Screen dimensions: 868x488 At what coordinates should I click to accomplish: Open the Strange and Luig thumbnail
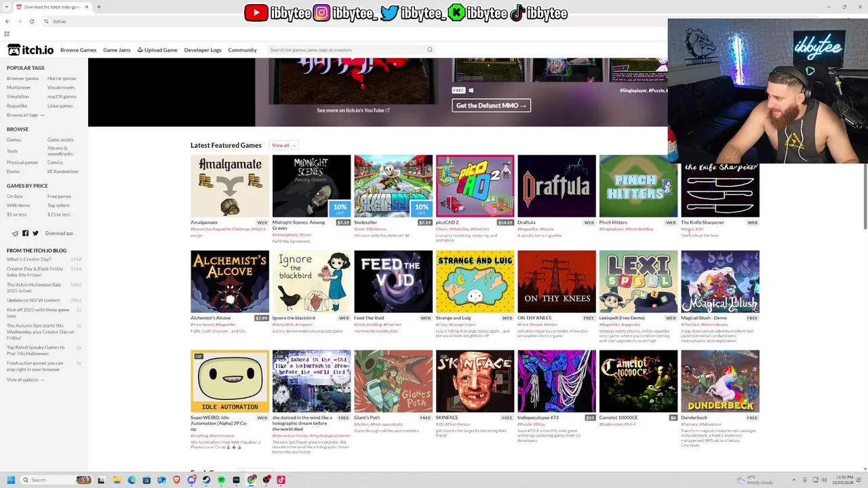(475, 281)
